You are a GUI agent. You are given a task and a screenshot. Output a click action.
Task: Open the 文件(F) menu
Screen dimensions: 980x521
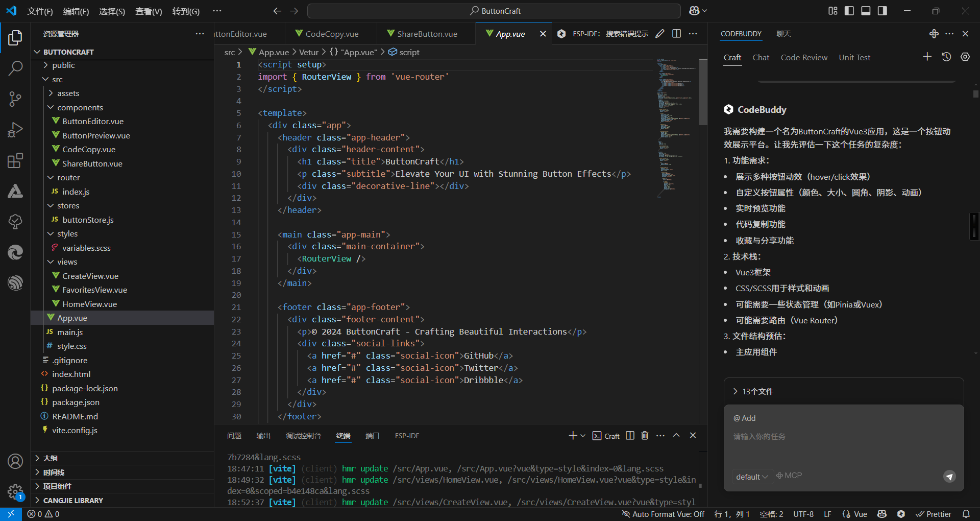(40, 11)
